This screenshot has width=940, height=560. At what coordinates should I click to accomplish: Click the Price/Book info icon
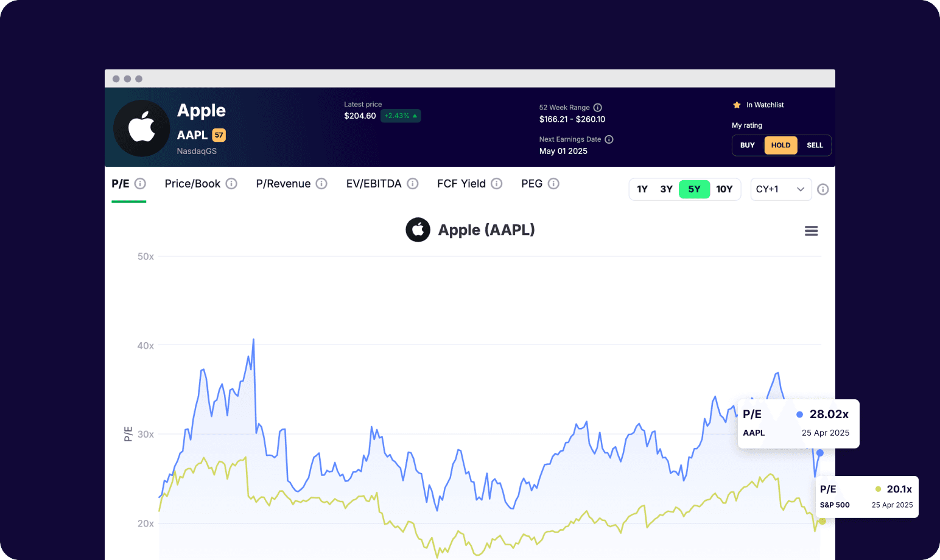pyautogui.click(x=231, y=184)
